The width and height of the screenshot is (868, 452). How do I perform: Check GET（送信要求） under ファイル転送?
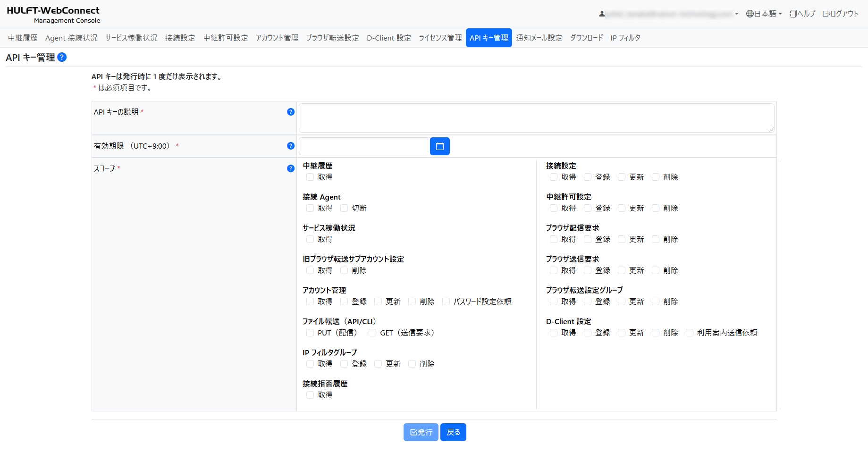click(372, 333)
